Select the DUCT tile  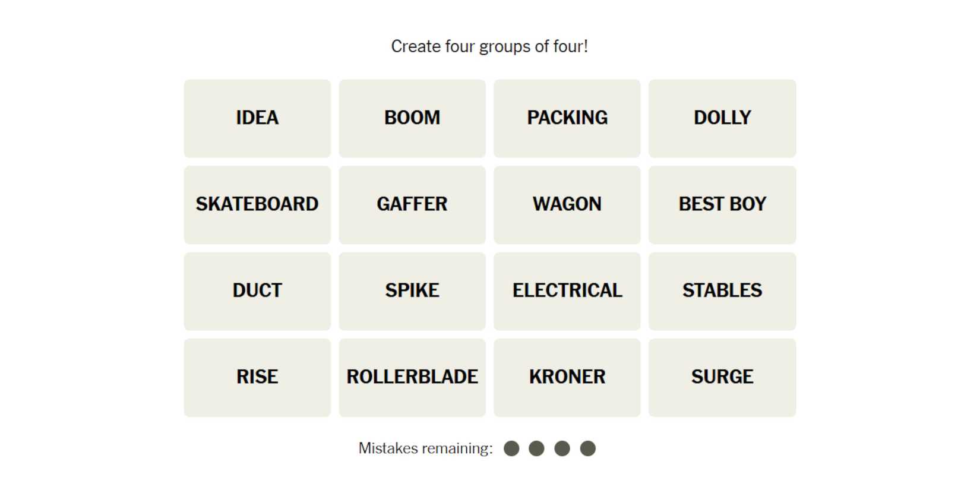[257, 291]
